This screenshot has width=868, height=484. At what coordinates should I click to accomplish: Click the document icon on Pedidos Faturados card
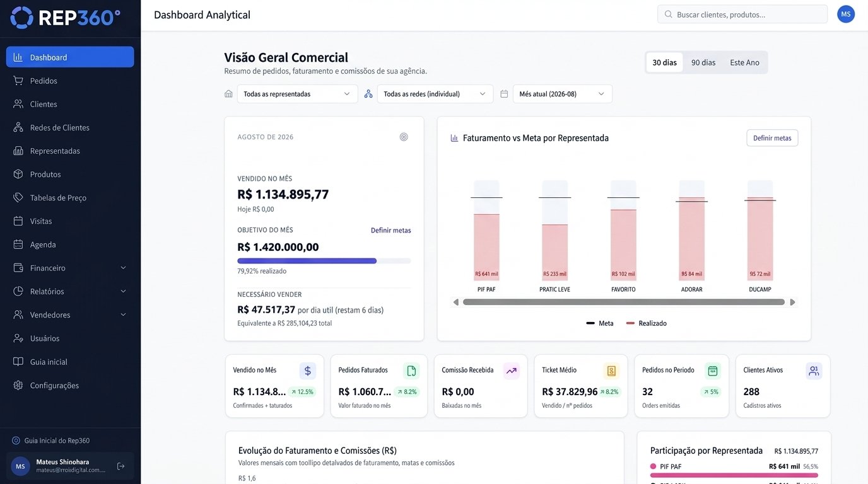coord(411,371)
